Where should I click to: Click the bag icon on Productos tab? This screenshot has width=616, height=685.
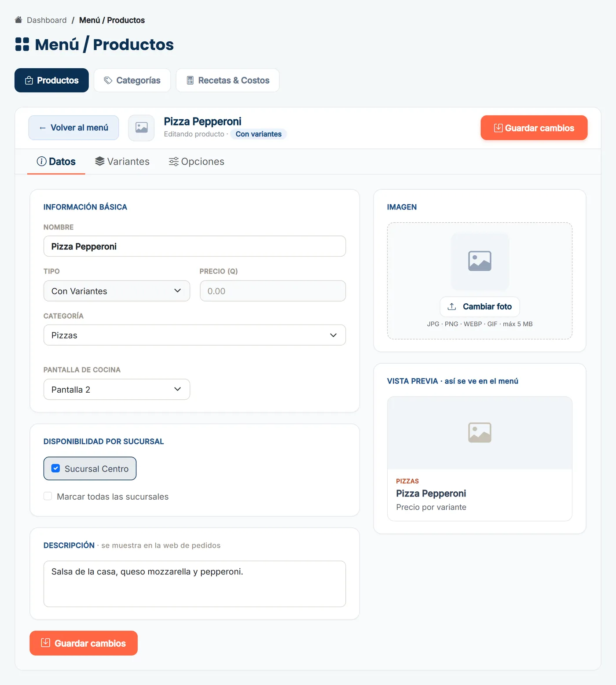(x=29, y=80)
